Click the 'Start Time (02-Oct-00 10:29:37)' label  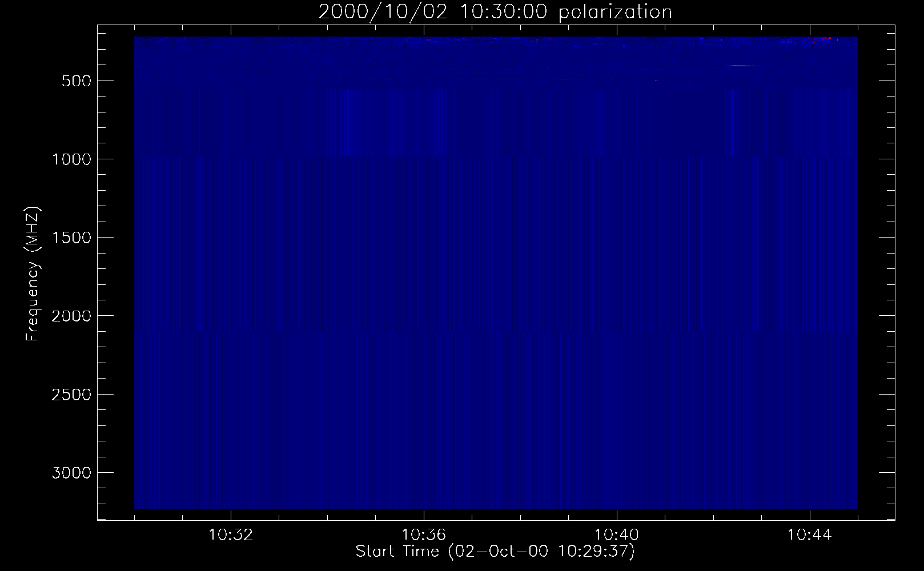coord(495,552)
